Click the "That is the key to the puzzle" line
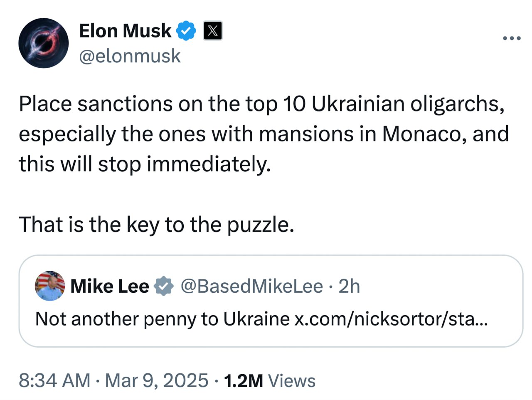Screen dimensions: 532x400 pyautogui.click(x=156, y=225)
